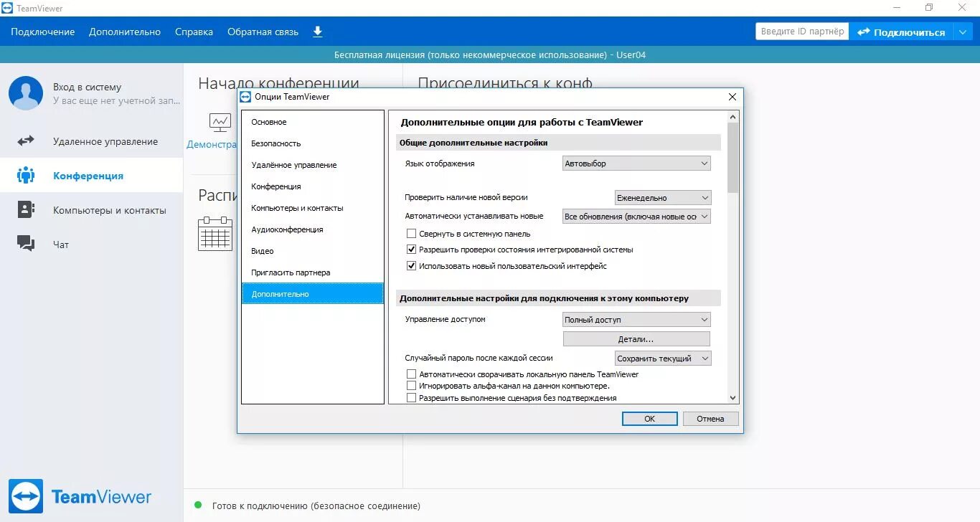The width and height of the screenshot is (980, 522).
Task: Open the Случайный пароль после каждой сессии dropdown
Action: pyautogui.click(x=662, y=359)
